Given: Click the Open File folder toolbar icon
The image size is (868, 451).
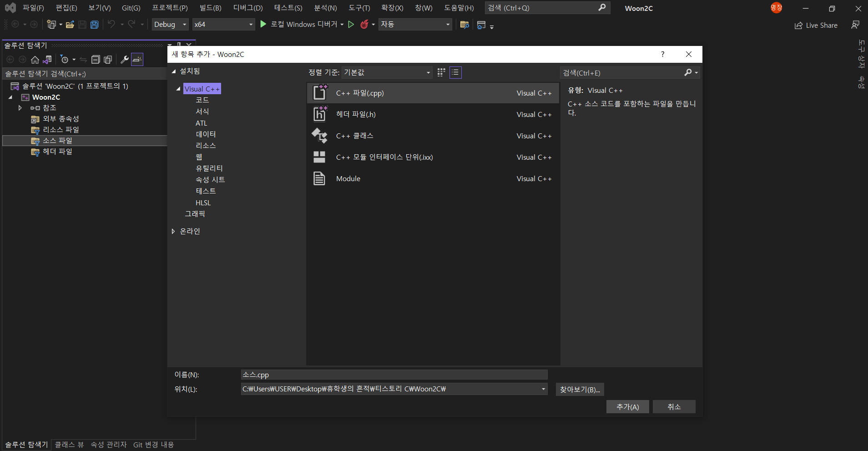Looking at the screenshot, I should (x=70, y=25).
